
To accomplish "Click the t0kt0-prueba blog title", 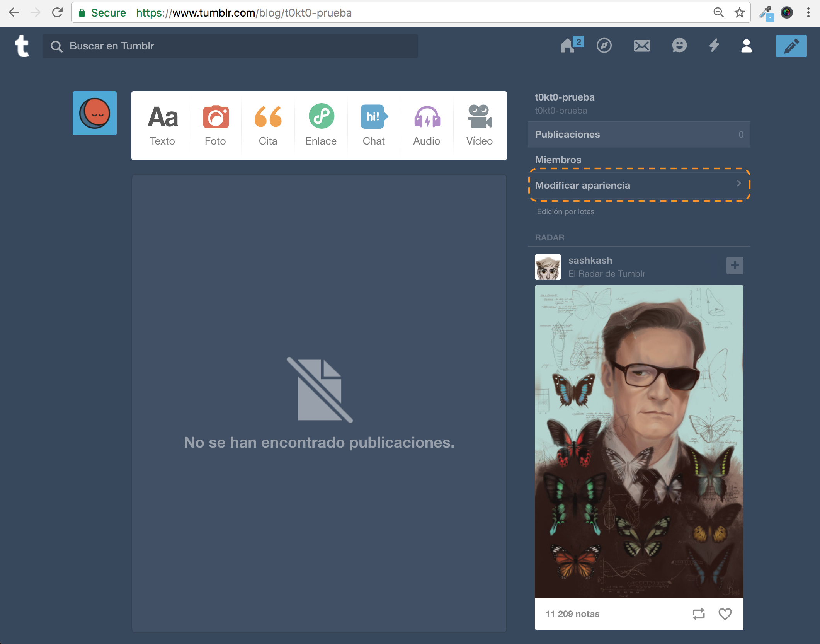I will pyautogui.click(x=565, y=97).
